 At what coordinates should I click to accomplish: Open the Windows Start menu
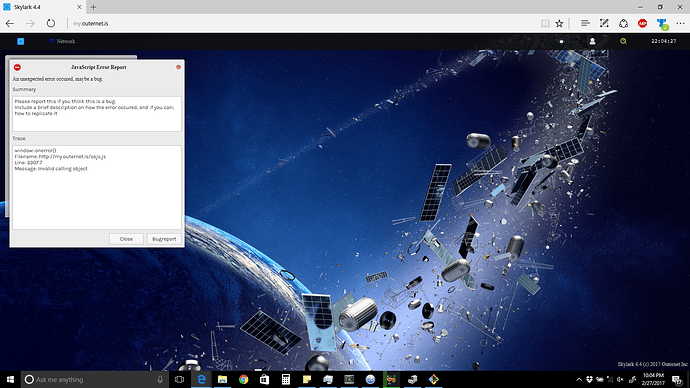10,379
